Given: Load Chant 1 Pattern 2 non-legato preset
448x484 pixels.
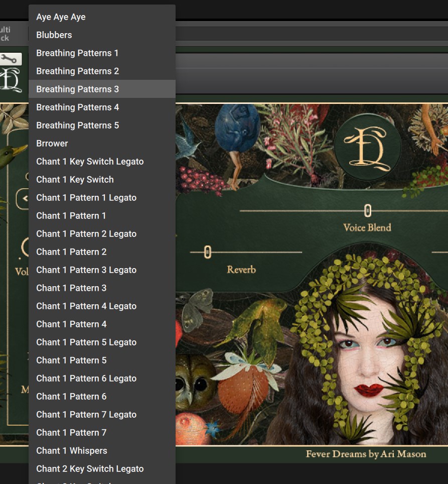Looking at the screenshot, I should point(71,252).
